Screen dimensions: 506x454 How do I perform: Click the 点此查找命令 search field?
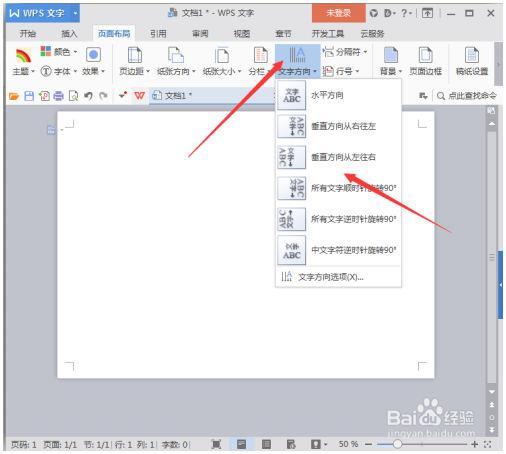[x=467, y=96]
